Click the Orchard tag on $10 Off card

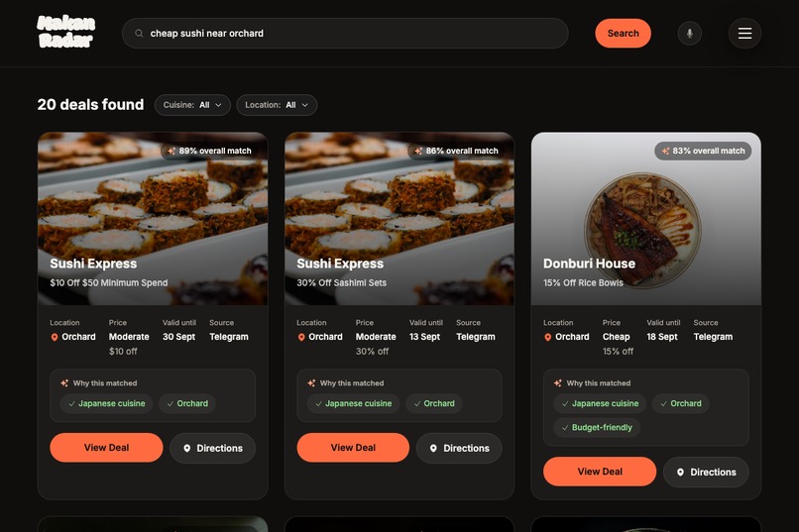(x=187, y=404)
